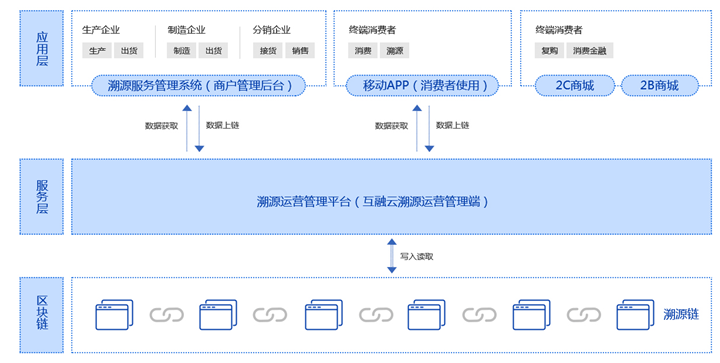Click the 溯源链 label
Screen dimensions: 720x363
tap(681, 314)
